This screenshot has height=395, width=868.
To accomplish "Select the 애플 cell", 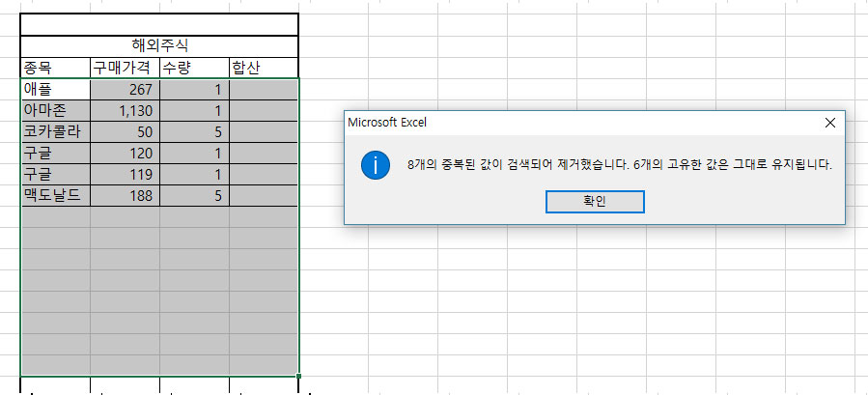I will pyautogui.click(x=55, y=89).
